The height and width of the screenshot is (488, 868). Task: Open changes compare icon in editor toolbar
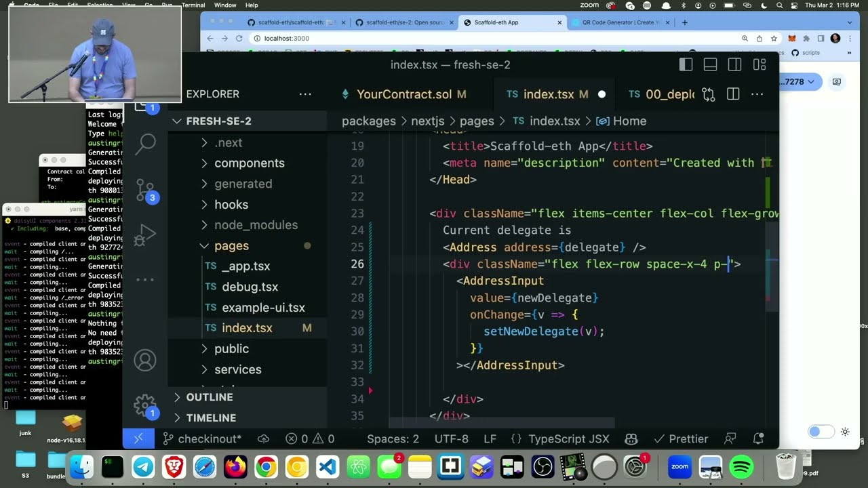[x=709, y=94]
